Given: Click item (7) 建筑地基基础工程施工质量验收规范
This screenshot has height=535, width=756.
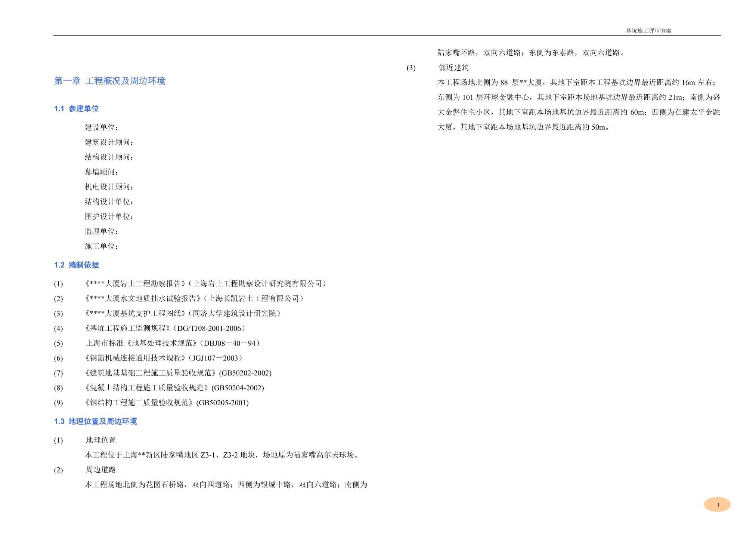Looking at the screenshot, I should coord(163,373).
